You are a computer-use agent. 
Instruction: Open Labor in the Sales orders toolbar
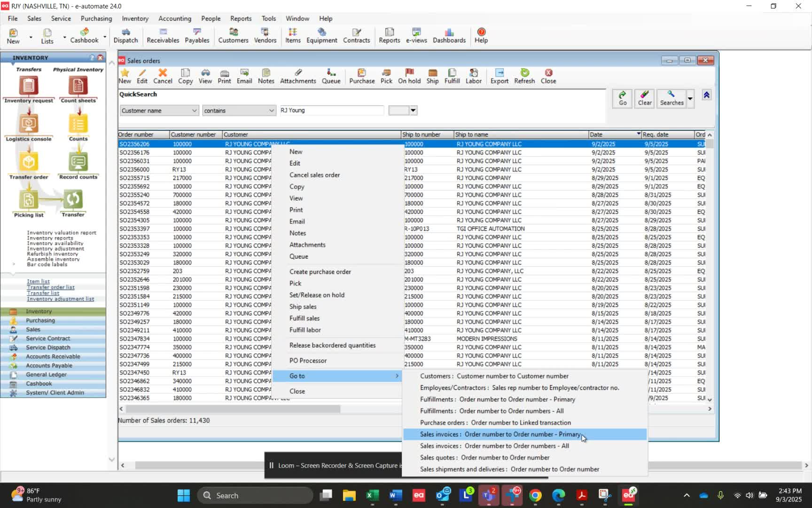click(x=474, y=76)
